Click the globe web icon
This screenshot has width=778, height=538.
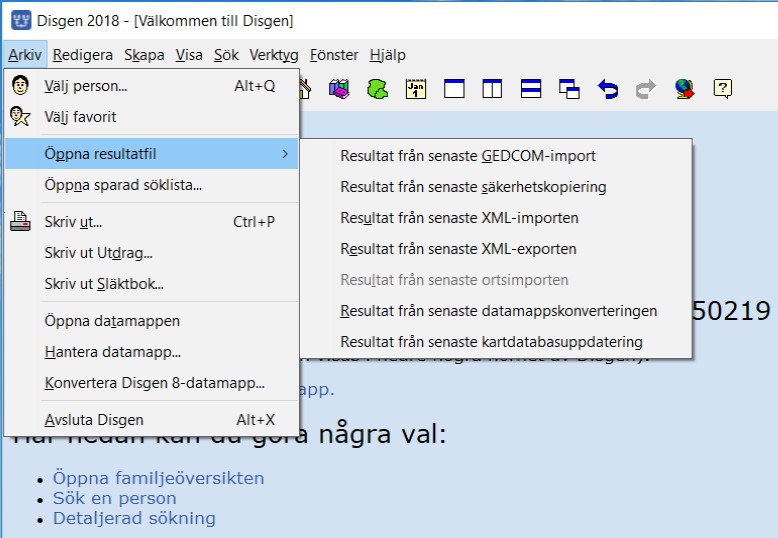click(x=684, y=89)
